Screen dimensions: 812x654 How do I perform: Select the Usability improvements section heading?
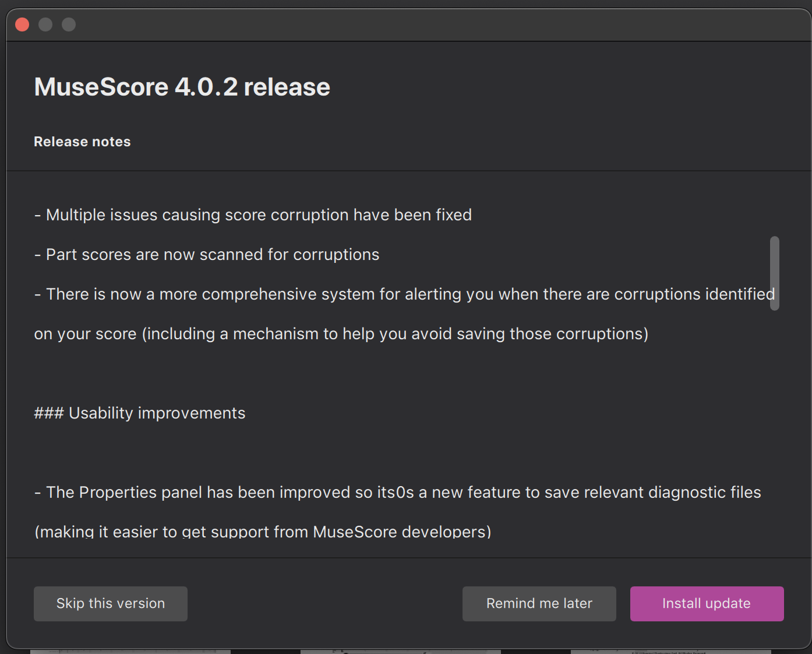click(x=139, y=413)
